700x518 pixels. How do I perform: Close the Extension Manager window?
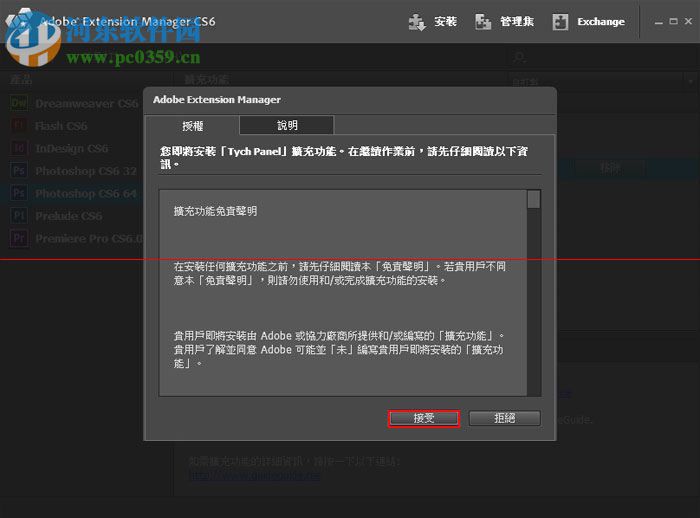click(x=688, y=21)
